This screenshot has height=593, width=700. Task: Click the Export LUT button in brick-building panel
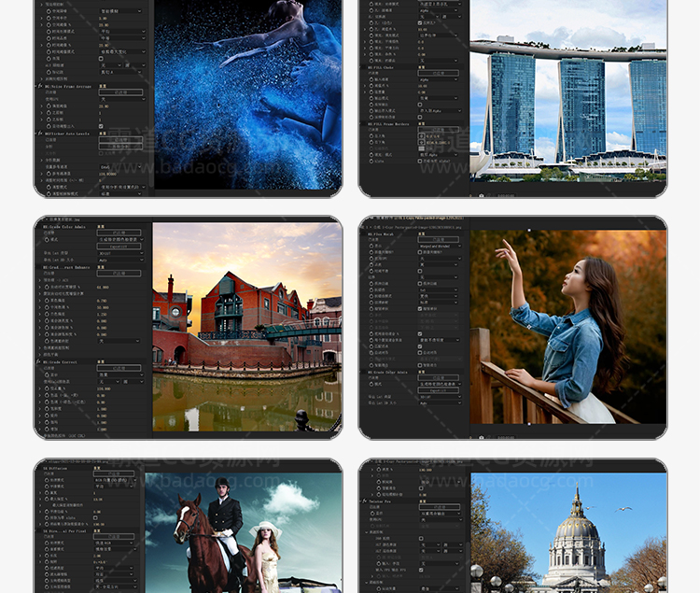click(119, 246)
